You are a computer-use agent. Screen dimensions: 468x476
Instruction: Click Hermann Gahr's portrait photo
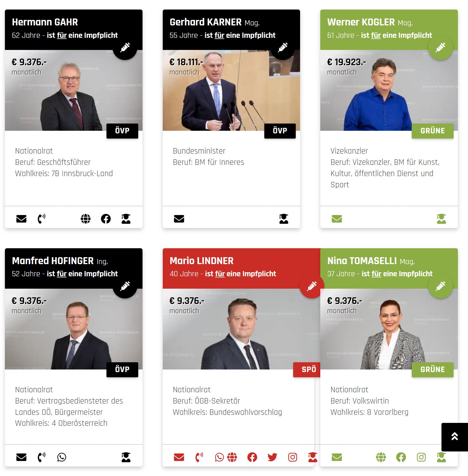point(74,91)
